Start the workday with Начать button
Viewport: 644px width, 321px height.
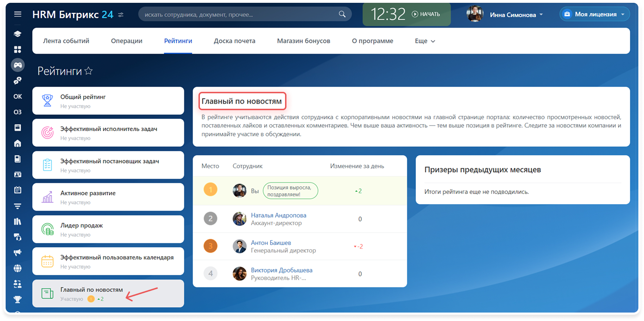[x=426, y=14]
